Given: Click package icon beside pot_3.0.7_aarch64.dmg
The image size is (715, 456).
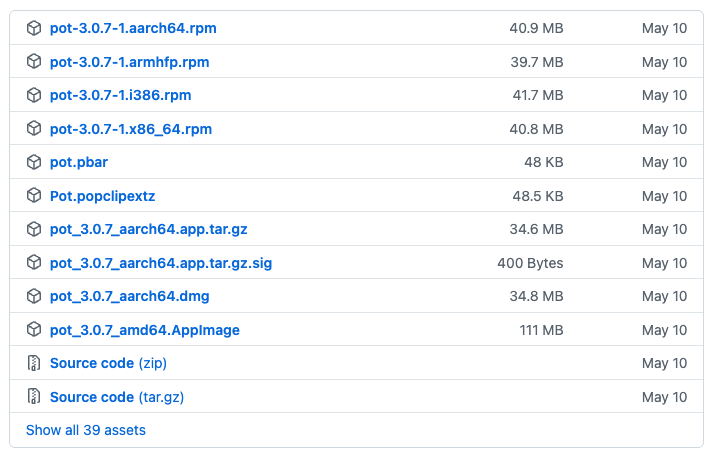Looking at the screenshot, I should (34, 296).
